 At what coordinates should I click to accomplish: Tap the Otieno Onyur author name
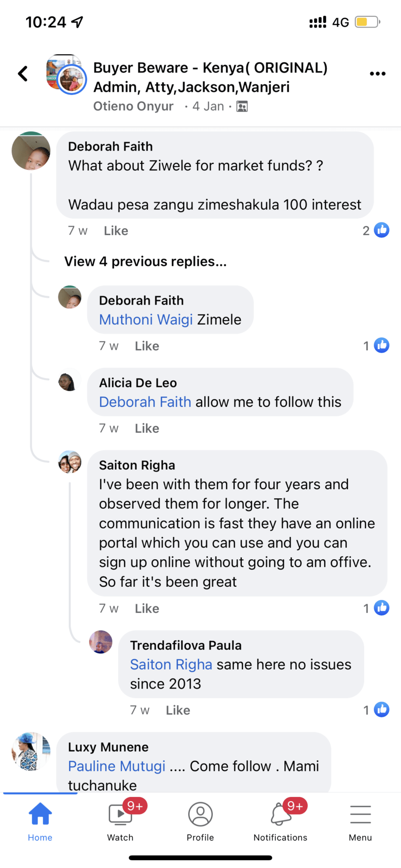[x=133, y=106]
